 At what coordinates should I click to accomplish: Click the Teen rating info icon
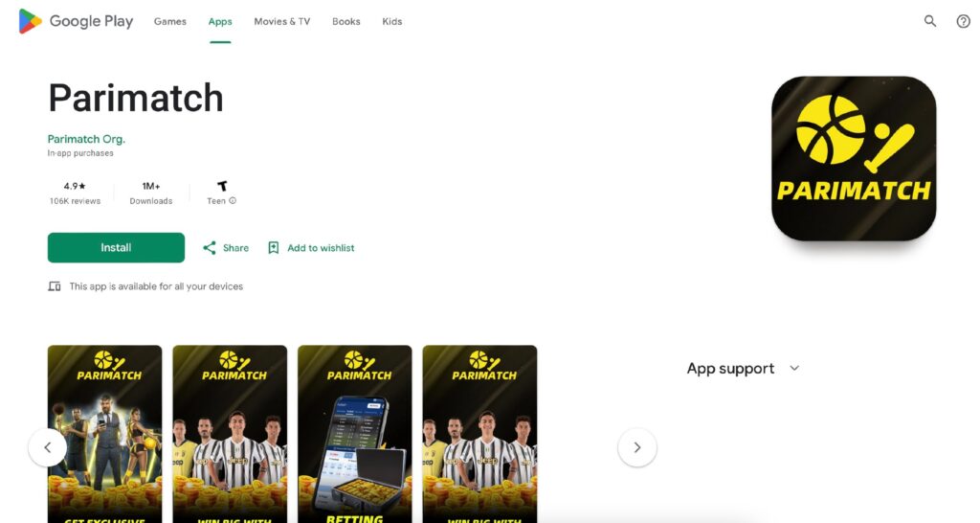pyautogui.click(x=233, y=201)
